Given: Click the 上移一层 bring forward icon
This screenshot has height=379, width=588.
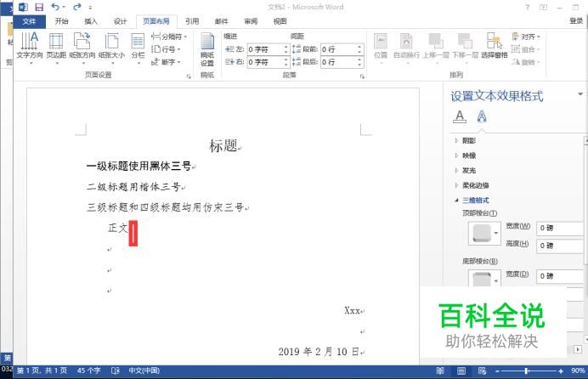Looking at the screenshot, I should [x=436, y=46].
